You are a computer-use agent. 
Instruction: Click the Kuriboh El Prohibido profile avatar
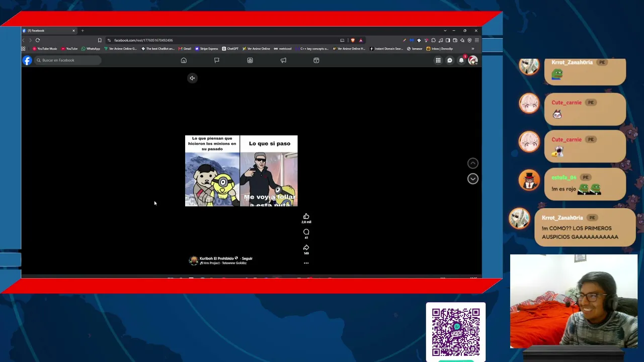tap(193, 260)
